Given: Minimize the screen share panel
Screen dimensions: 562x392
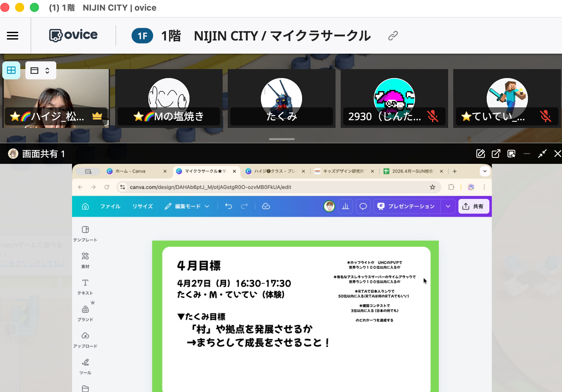Looking at the screenshot, I should pos(527,154).
